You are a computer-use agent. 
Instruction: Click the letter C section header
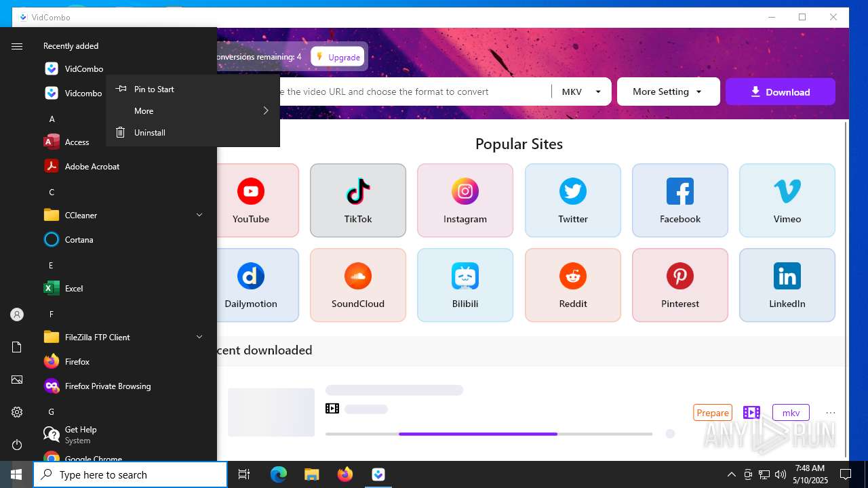coord(52,192)
